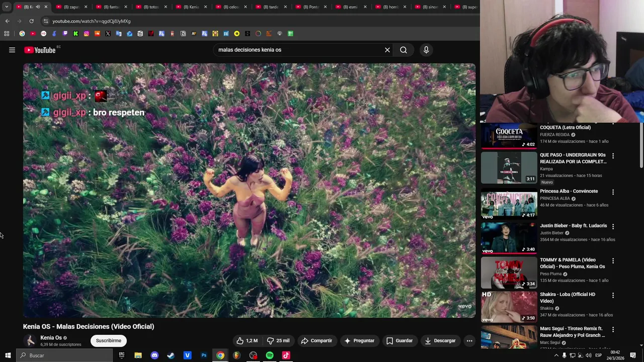This screenshot has width=644, height=362.
Task: Open options menu for QUE PASO video
Action: pos(613,156)
